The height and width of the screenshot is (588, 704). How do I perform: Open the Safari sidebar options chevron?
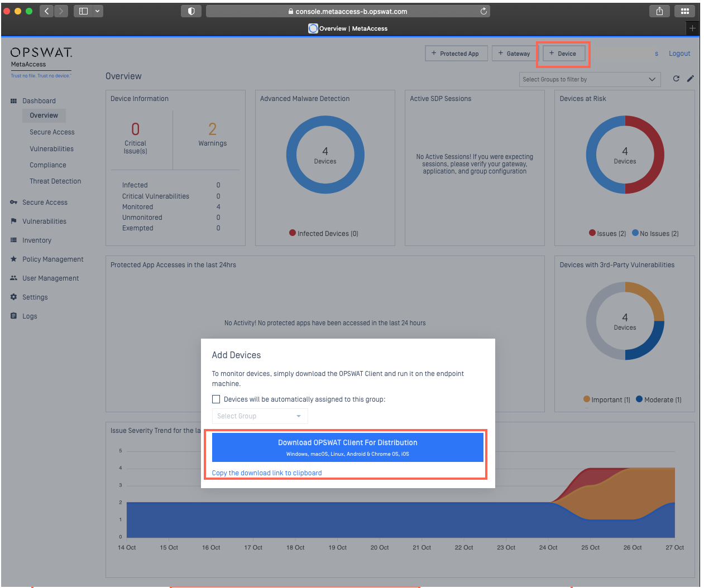point(98,11)
